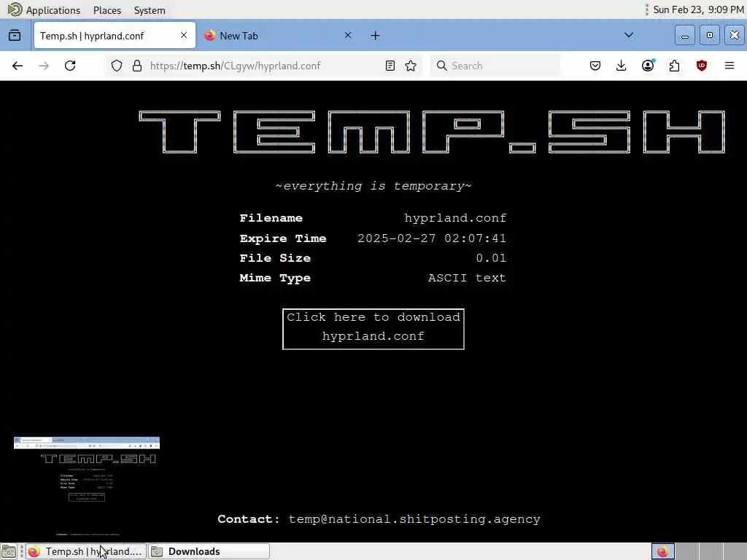Select the Temp.sh | hyprland.conf tab
Screen dimensions: 747x560
click(x=115, y=35)
